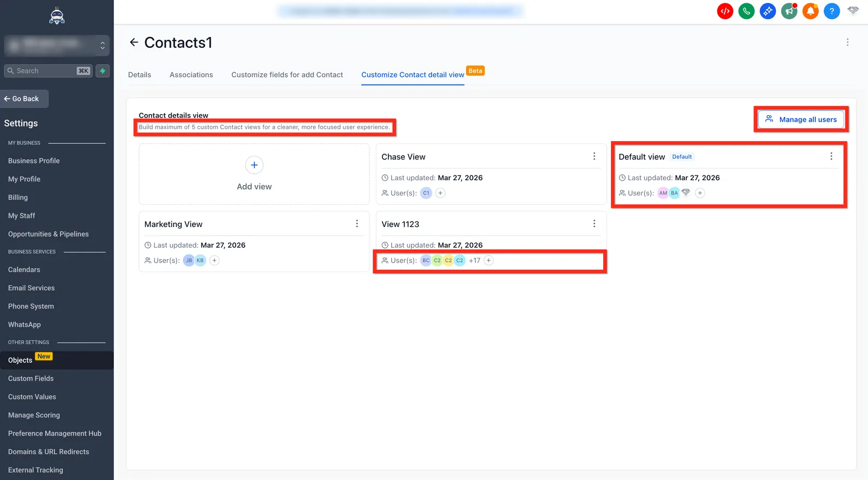
Task: Open Chase View three-dot menu
Action: click(x=594, y=156)
